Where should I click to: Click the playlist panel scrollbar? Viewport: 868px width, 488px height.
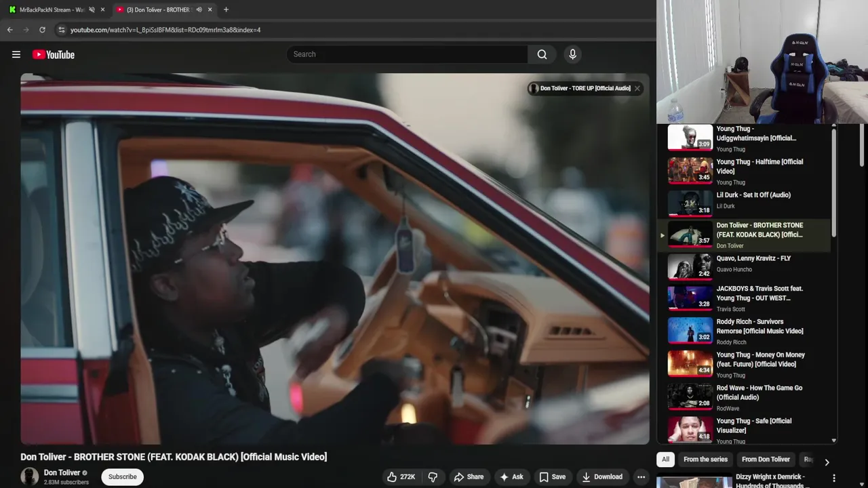coord(834,183)
